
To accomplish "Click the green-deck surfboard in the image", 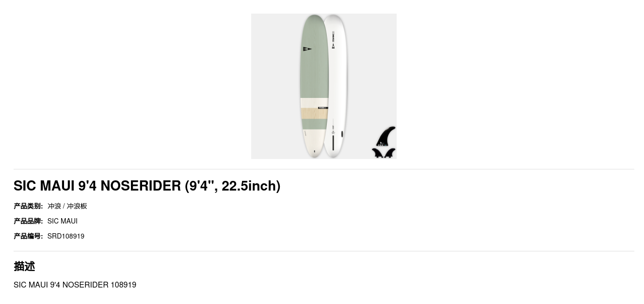I will [314, 86].
